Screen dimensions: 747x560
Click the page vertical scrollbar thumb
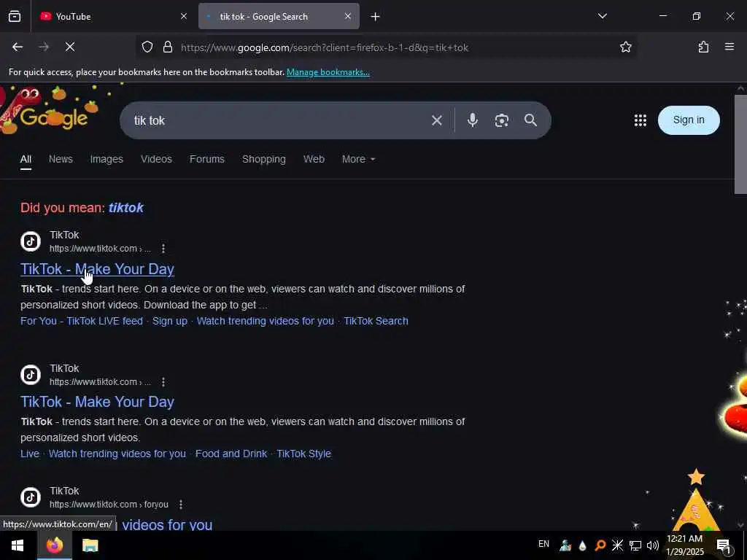(740, 144)
